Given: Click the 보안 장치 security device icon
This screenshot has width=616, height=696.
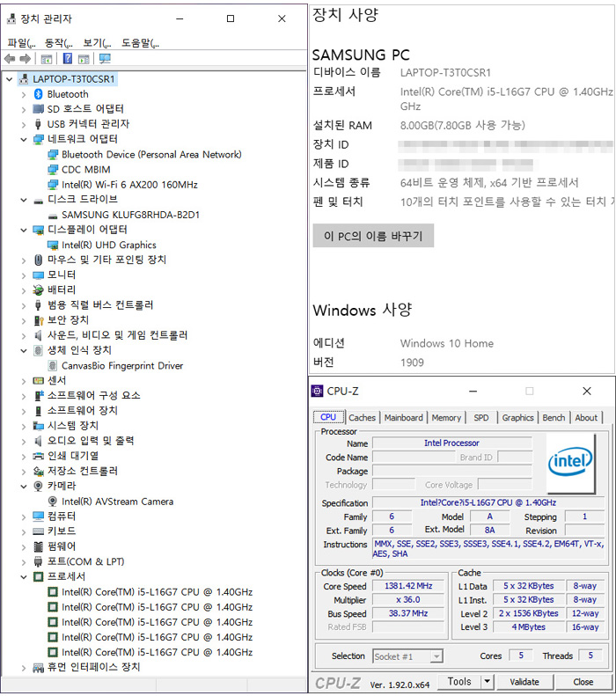Looking at the screenshot, I should click(38, 320).
